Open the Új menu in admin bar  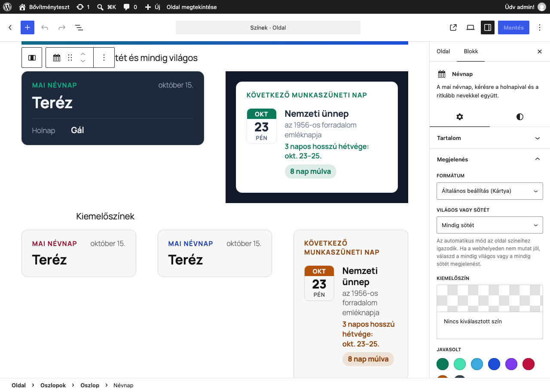[153, 7]
